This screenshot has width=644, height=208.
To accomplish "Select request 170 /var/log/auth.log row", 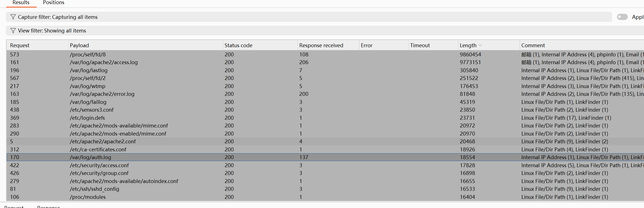I will coord(90,157).
